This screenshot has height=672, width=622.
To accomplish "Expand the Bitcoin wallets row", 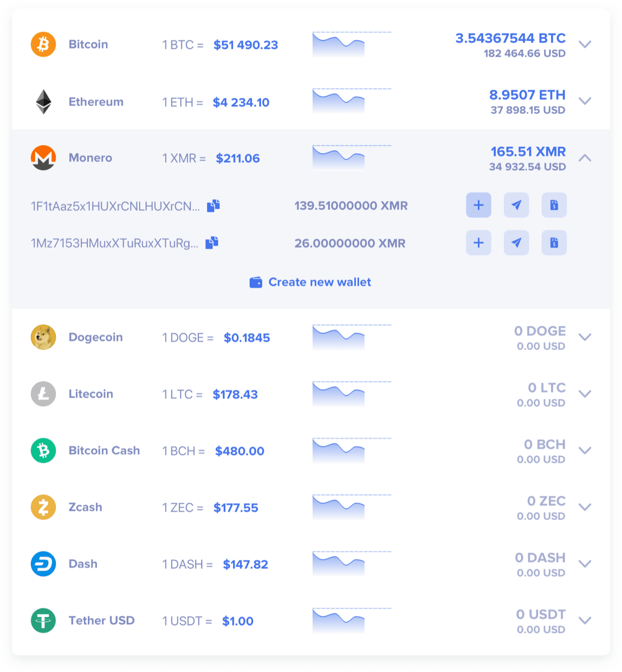I will tap(585, 44).
